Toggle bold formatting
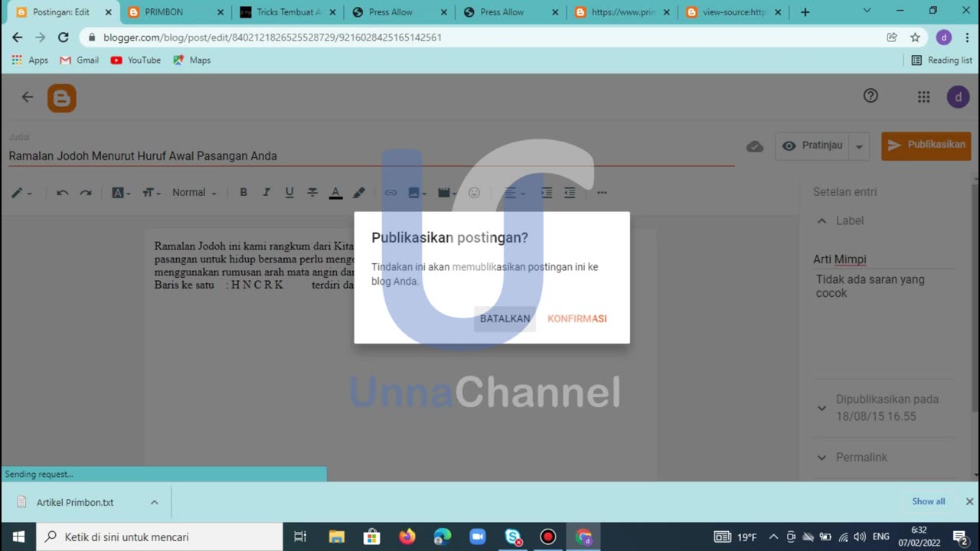980x551 pixels. coord(243,193)
